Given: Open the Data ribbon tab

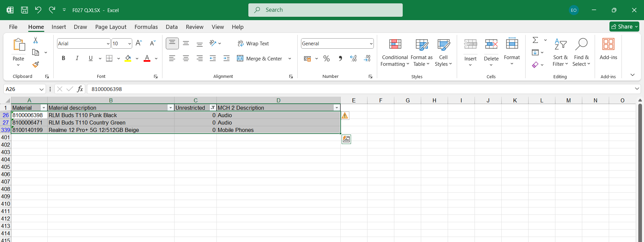Looking at the screenshot, I should click(x=171, y=27).
